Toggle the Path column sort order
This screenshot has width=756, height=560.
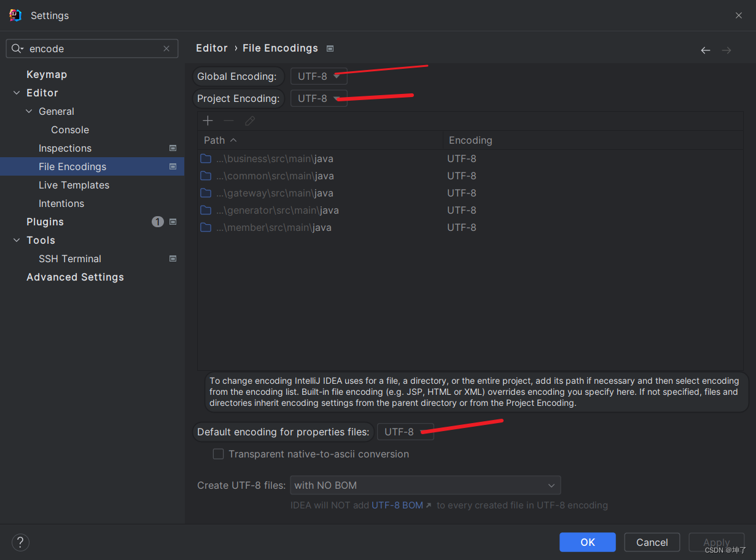pyautogui.click(x=219, y=139)
